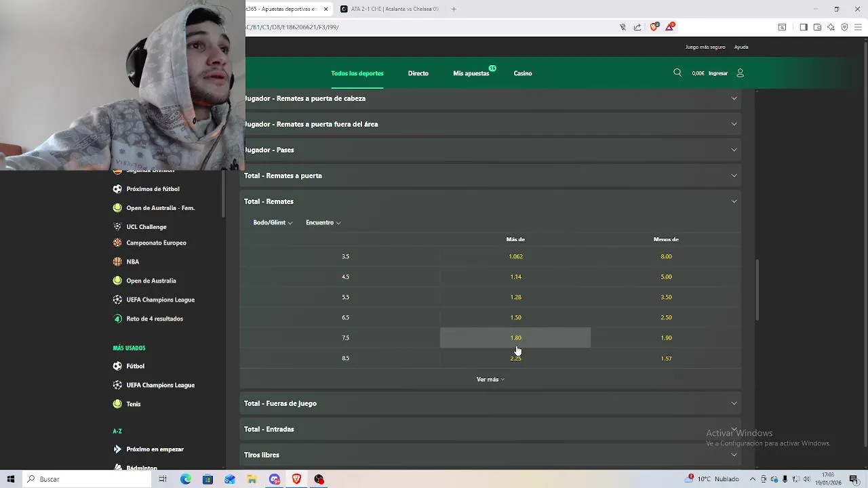Open Task View on the taskbar
868x488 pixels.
click(x=163, y=479)
